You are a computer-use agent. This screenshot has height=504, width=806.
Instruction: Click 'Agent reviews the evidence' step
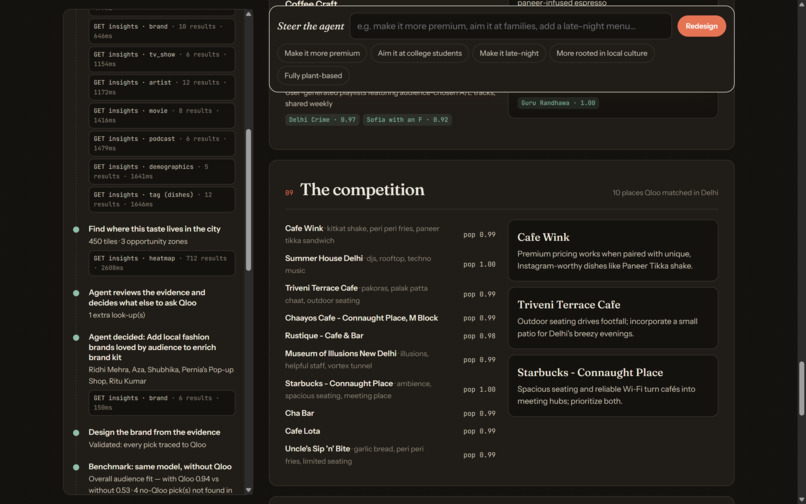[146, 298]
